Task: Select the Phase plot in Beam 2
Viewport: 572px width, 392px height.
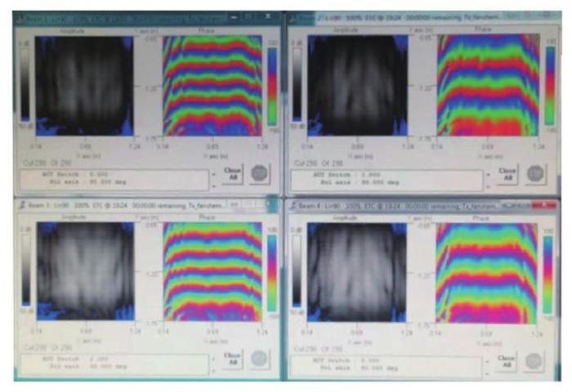Action: pos(488,85)
